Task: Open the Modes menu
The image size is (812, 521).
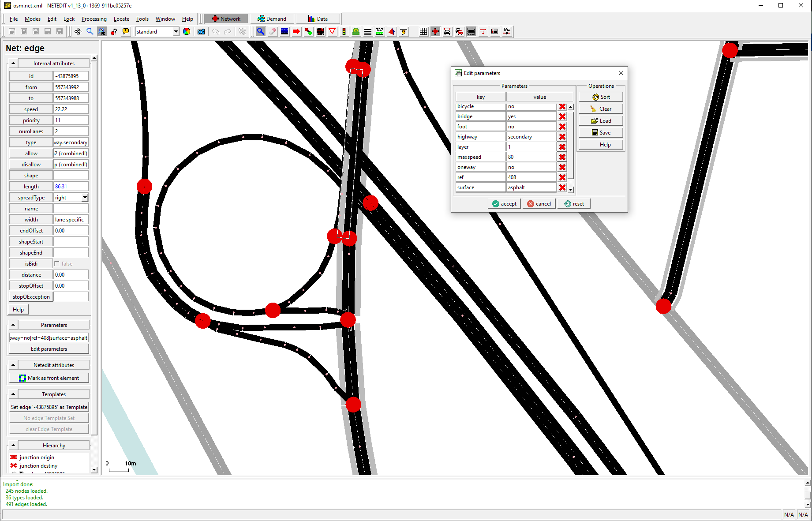Action: (x=33, y=19)
